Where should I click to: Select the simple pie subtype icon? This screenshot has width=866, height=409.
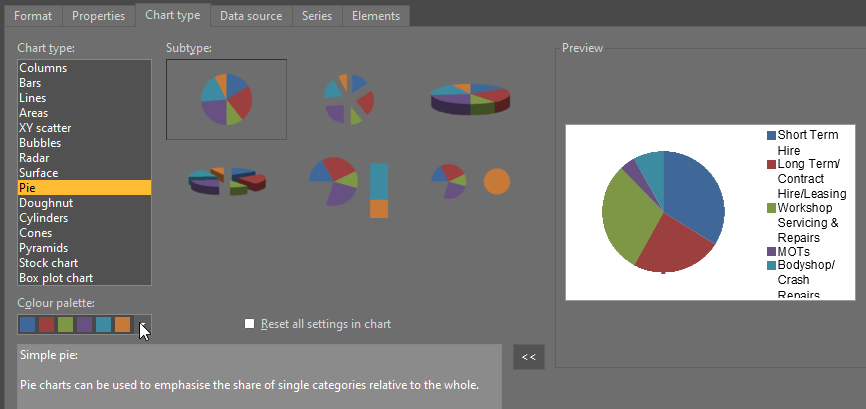tap(226, 98)
